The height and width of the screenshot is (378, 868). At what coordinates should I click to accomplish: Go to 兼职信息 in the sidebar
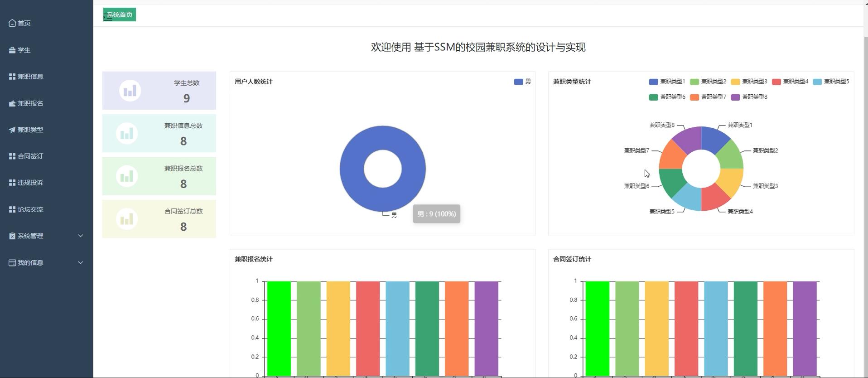[x=47, y=77]
